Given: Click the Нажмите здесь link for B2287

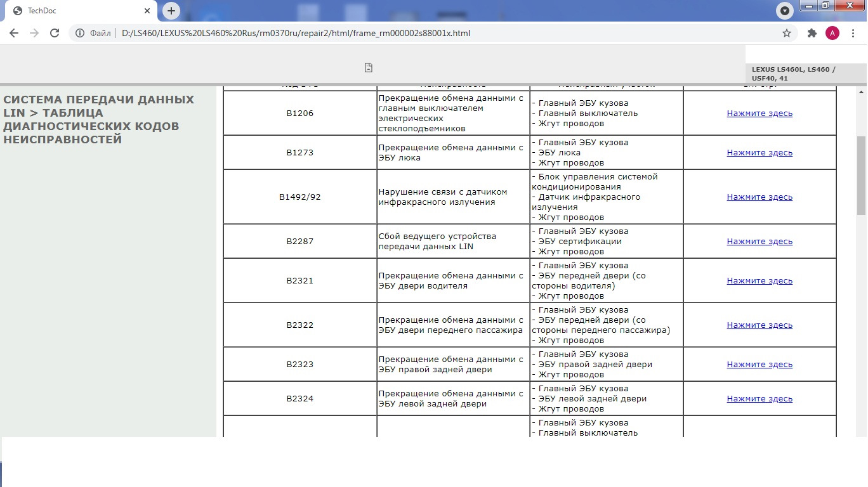Looking at the screenshot, I should tap(760, 242).
